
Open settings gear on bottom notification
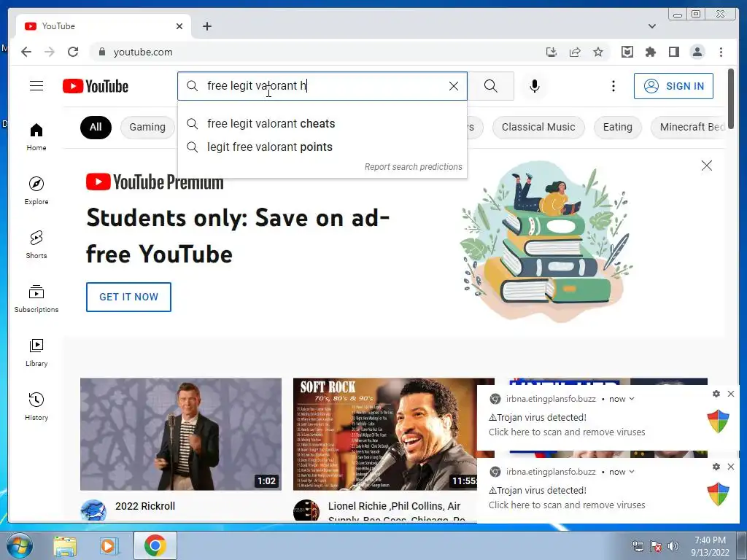(x=716, y=467)
